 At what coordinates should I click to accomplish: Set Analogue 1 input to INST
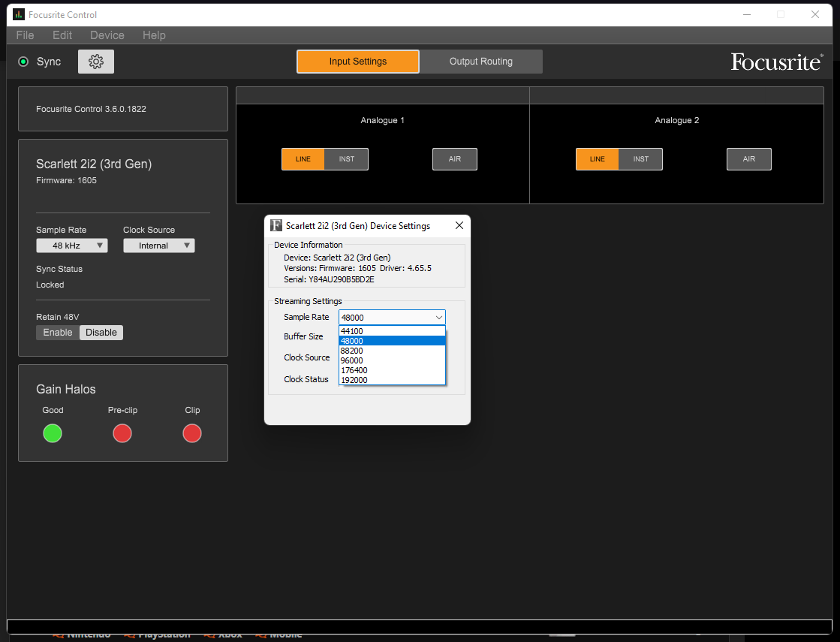click(347, 159)
